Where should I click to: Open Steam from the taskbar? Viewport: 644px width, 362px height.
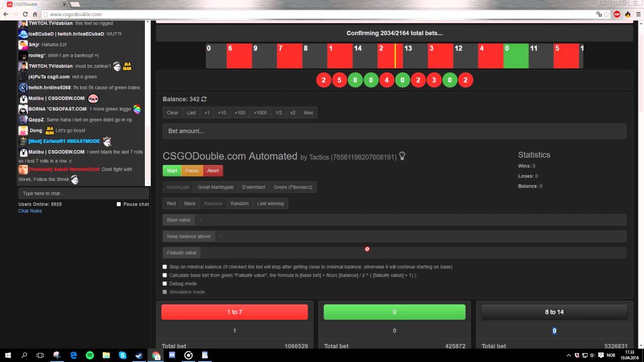click(x=139, y=355)
